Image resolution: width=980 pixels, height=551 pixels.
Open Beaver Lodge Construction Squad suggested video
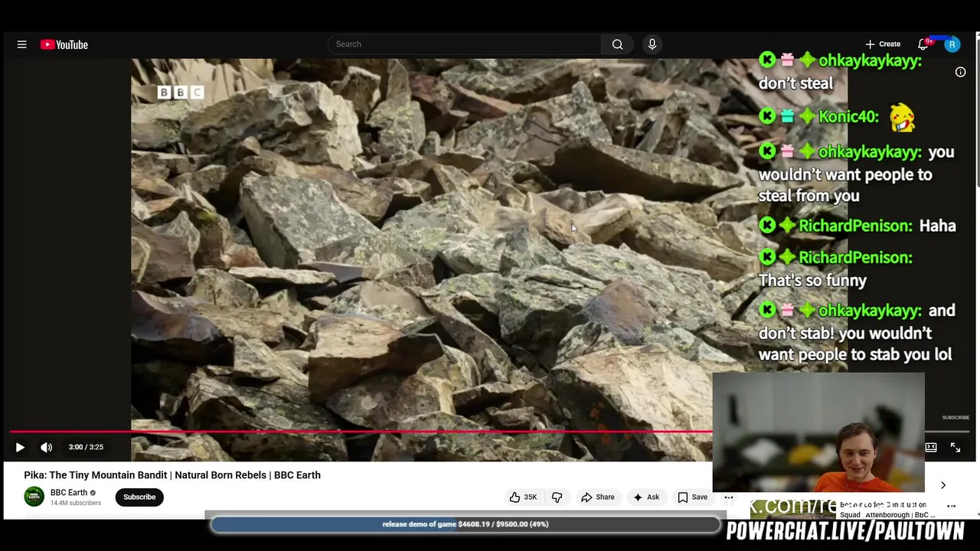887,510
